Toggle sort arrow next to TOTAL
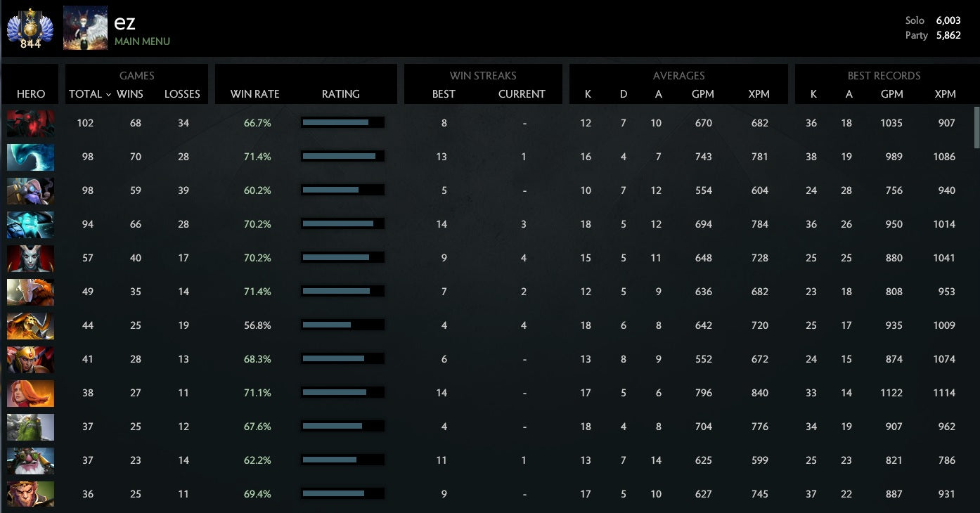Image resolution: width=980 pixels, height=513 pixels. [x=108, y=94]
